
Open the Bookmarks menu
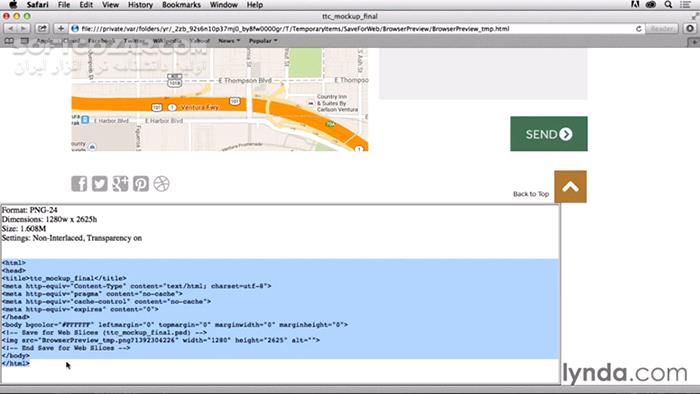[x=181, y=5]
